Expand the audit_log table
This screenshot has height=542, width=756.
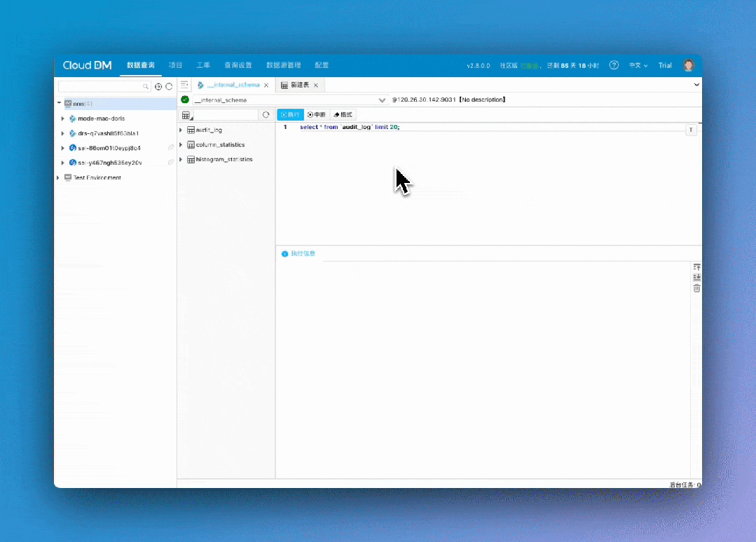pyautogui.click(x=181, y=130)
